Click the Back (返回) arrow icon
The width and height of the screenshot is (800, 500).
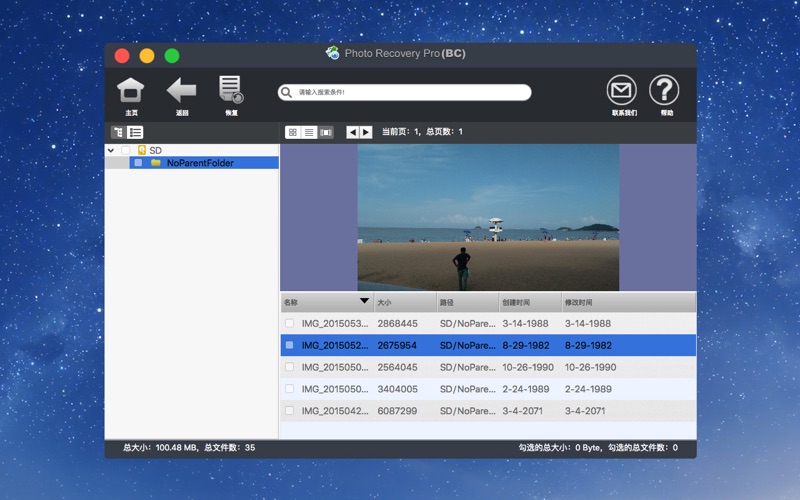coord(181,91)
